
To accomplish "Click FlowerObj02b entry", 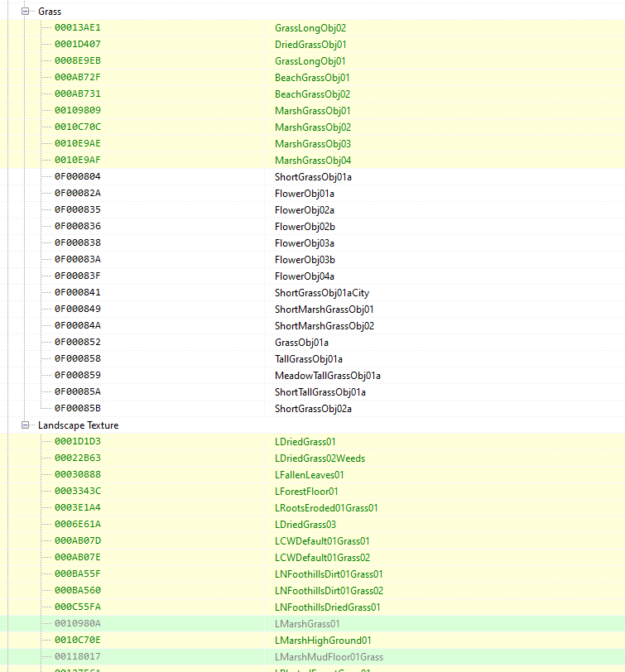I will point(305,227).
